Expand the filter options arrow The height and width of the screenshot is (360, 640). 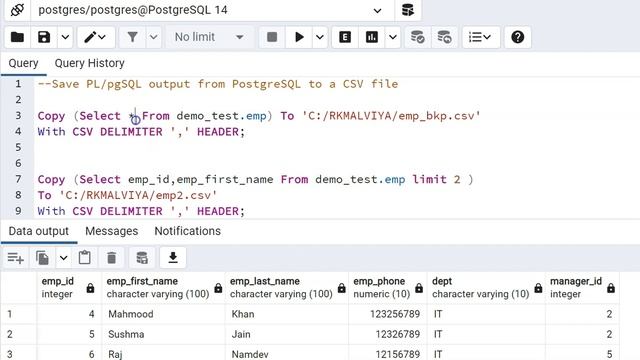153,37
